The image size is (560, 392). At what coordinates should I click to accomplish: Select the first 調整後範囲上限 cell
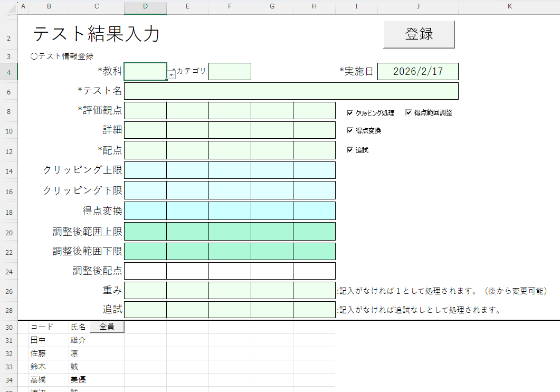click(145, 231)
